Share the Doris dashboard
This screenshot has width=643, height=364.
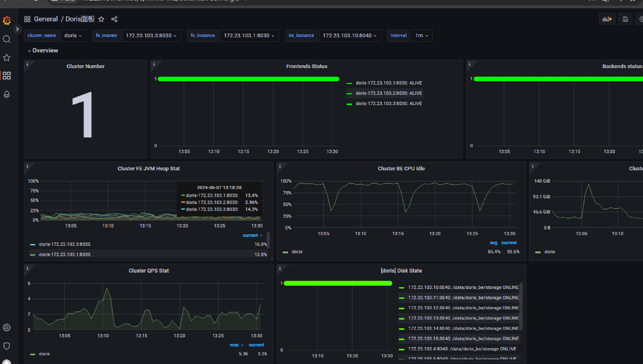click(114, 19)
